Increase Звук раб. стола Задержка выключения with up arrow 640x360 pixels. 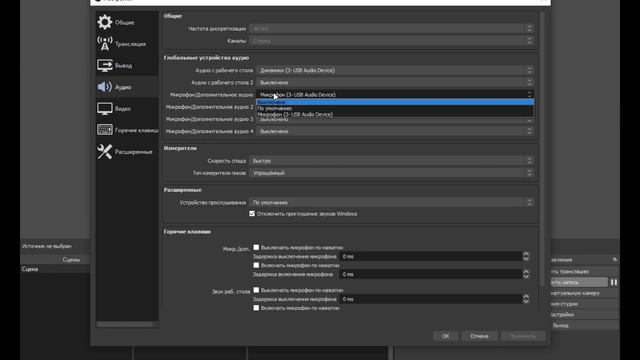526,297
